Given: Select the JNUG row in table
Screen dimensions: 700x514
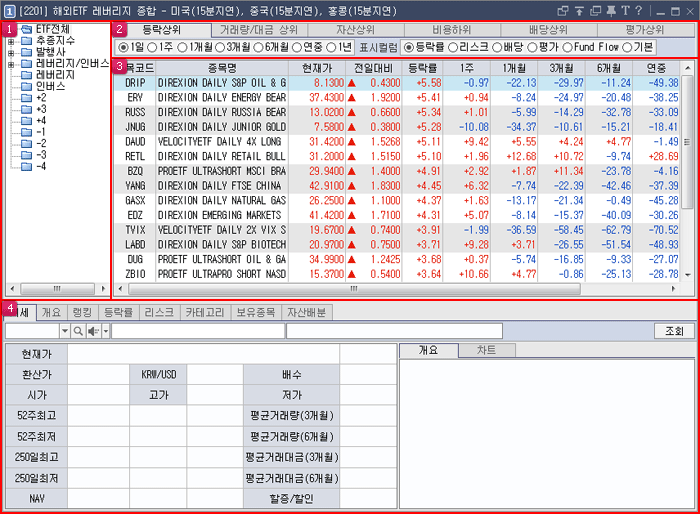Looking at the screenshot, I should pyautogui.click(x=397, y=127).
